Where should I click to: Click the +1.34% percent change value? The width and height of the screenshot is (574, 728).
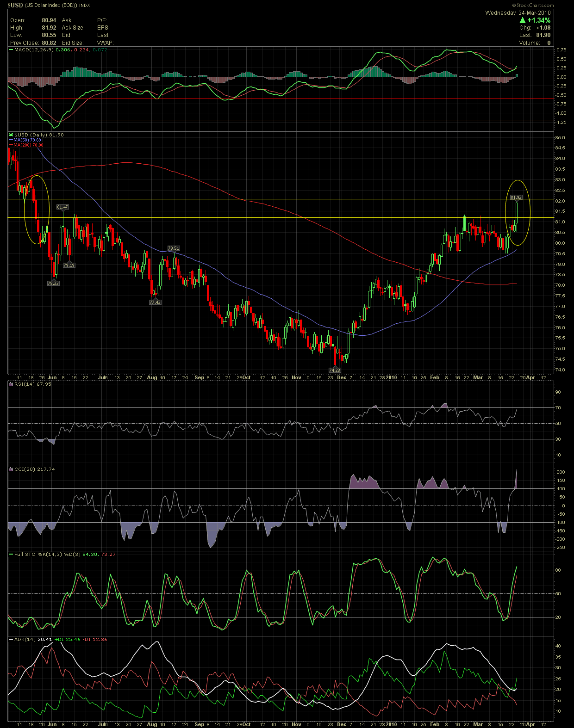[x=539, y=20]
